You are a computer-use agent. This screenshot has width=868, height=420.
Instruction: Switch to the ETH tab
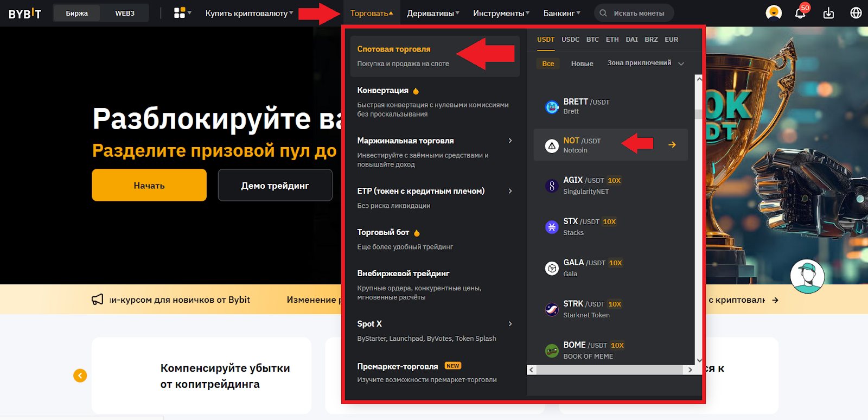tap(612, 40)
